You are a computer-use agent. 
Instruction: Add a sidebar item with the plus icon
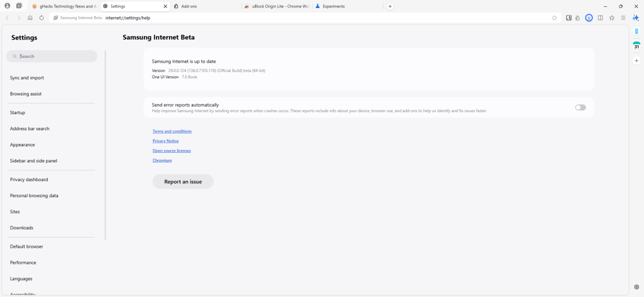pos(636,61)
